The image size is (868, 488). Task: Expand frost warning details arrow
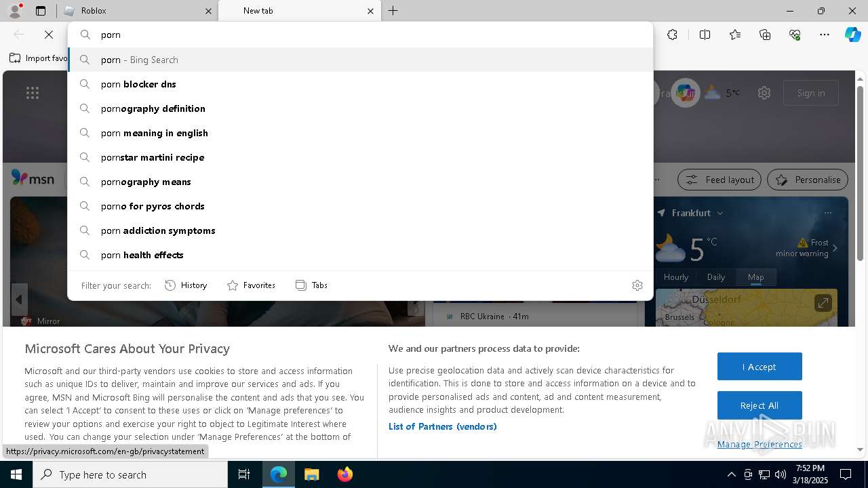835,248
